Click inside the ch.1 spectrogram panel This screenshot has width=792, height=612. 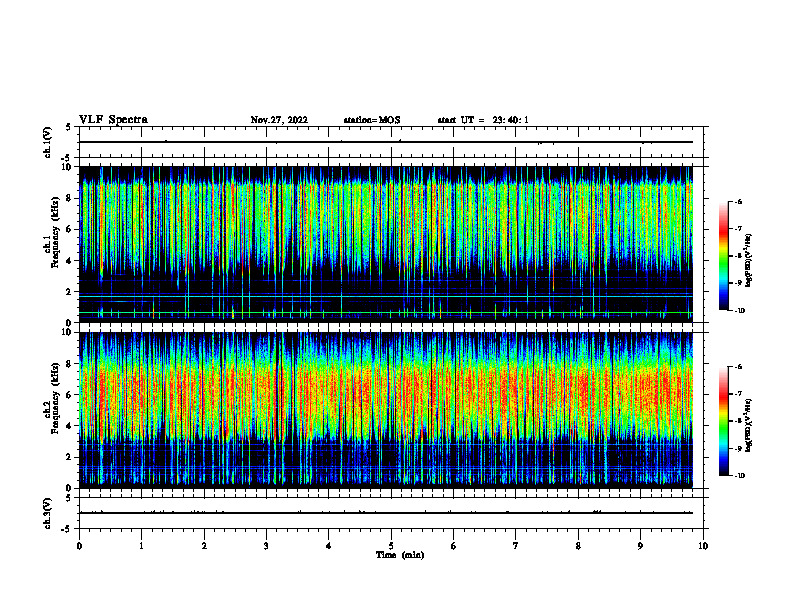coord(386,244)
